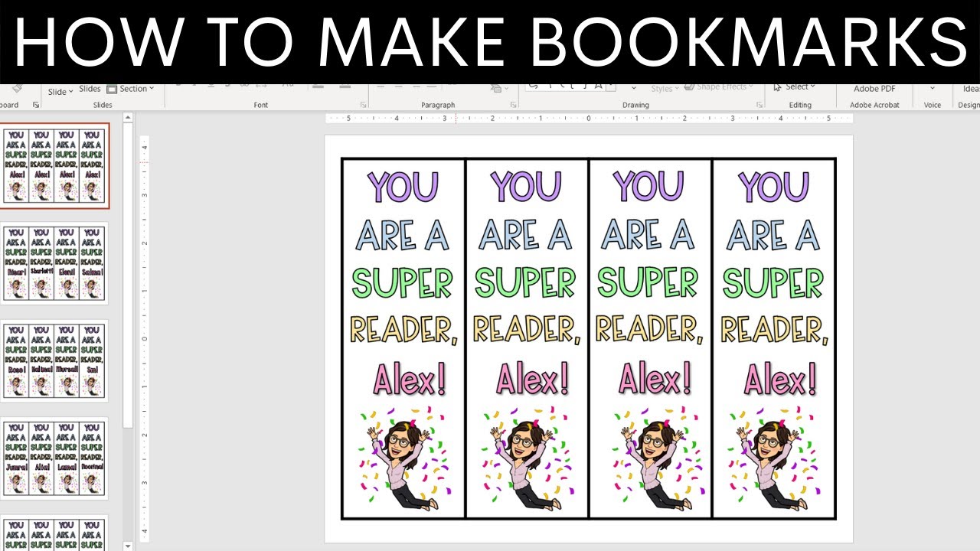Viewport: 980px width, 551px height.
Task: Expand the Voice group dropdown arrow
Action: pos(933,88)
